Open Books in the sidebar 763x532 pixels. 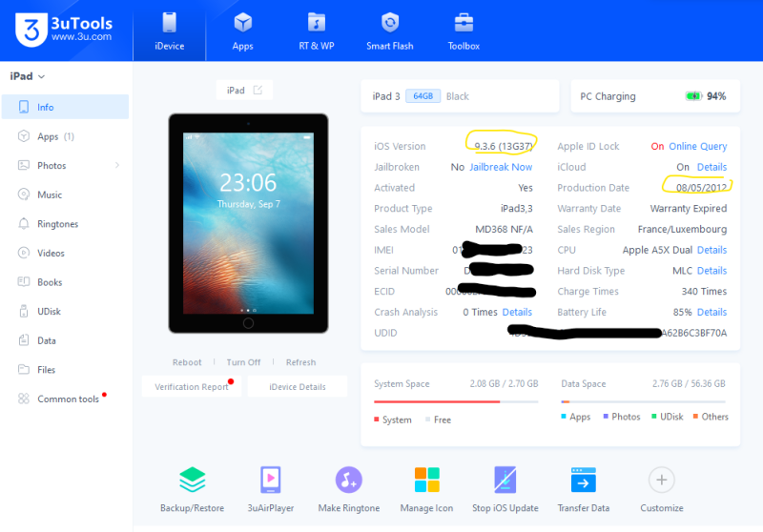65,282
